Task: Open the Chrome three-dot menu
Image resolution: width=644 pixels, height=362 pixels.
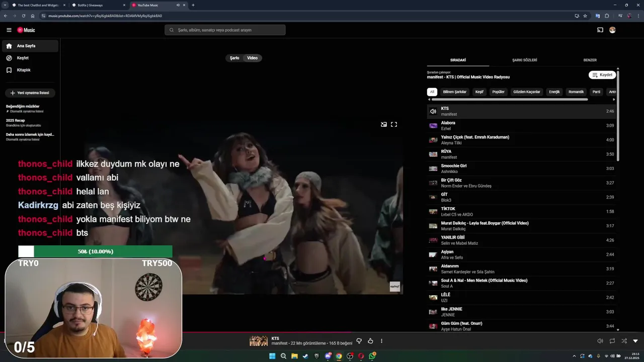Action: (638, 16)
